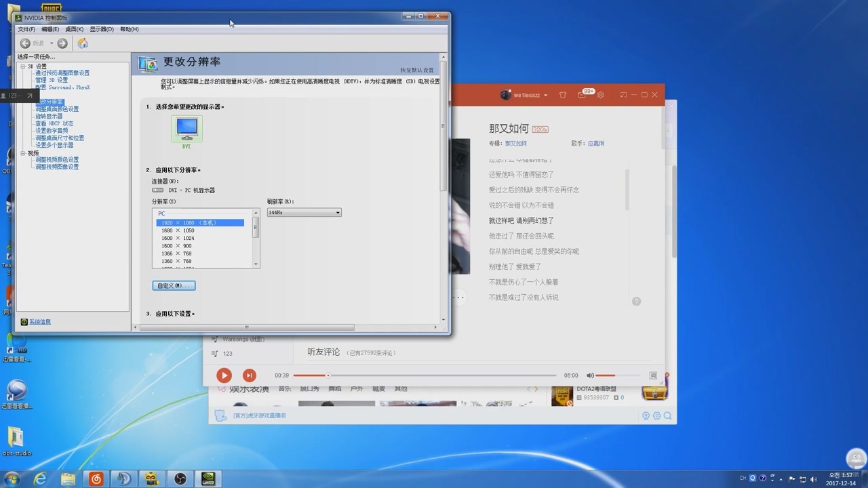Open NetEase Music taskbar icon

point(96,479)
